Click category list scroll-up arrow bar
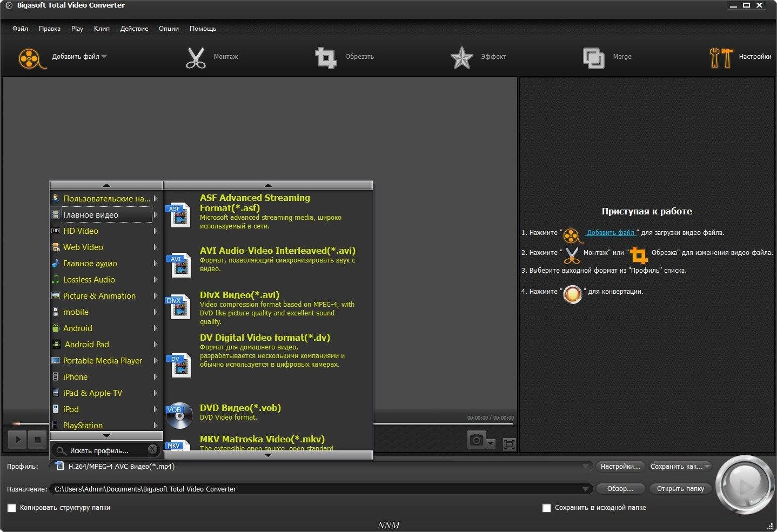The height and width of the screenshot is (532, 777). click(106, 185)
